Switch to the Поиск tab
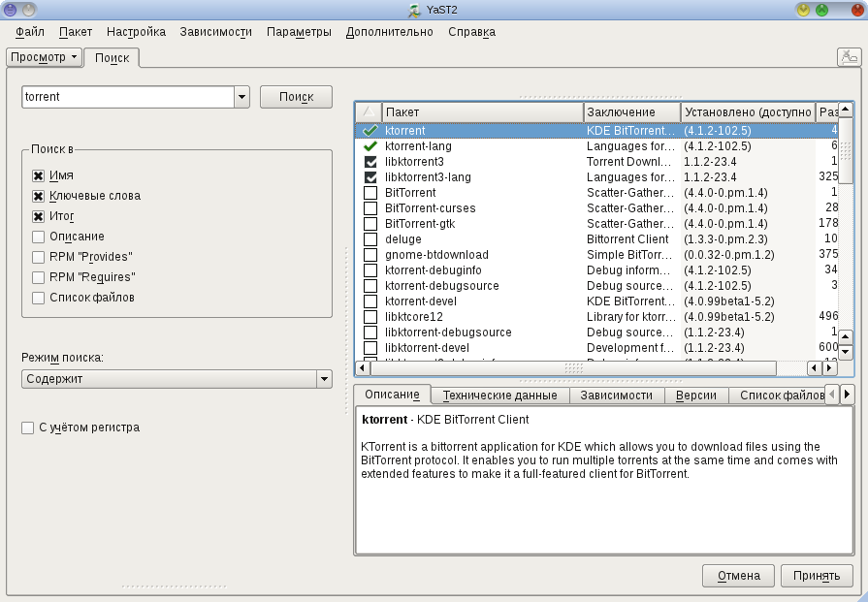The height and width of the screenshot is (602, 868). (112, 57)
